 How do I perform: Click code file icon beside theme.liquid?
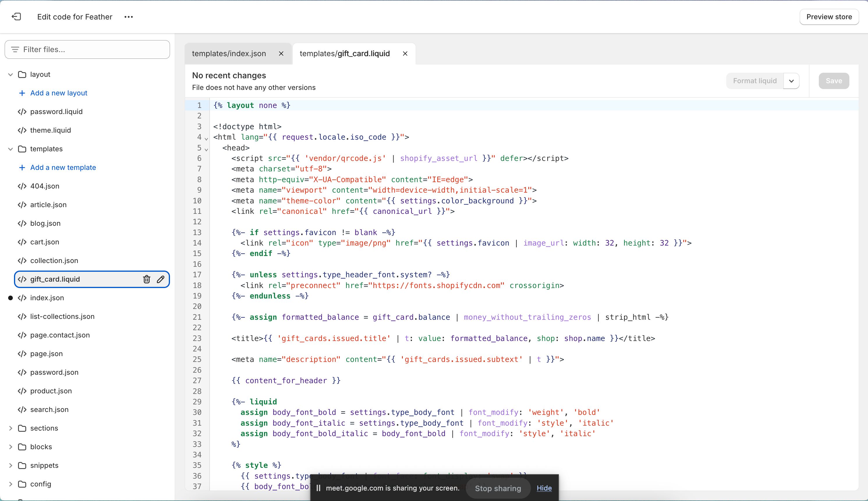pos(22,130)
